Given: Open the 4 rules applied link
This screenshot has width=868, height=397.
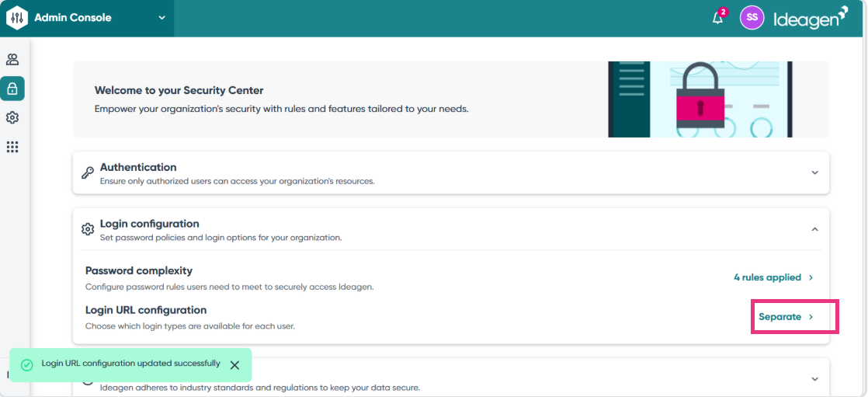Looking at the screenshot, I should point(773,277).
